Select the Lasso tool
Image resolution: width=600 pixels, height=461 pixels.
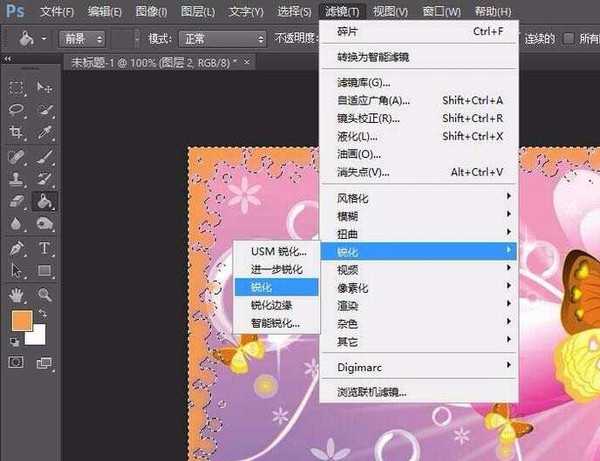pyautogui.click(x=16, y=110)
